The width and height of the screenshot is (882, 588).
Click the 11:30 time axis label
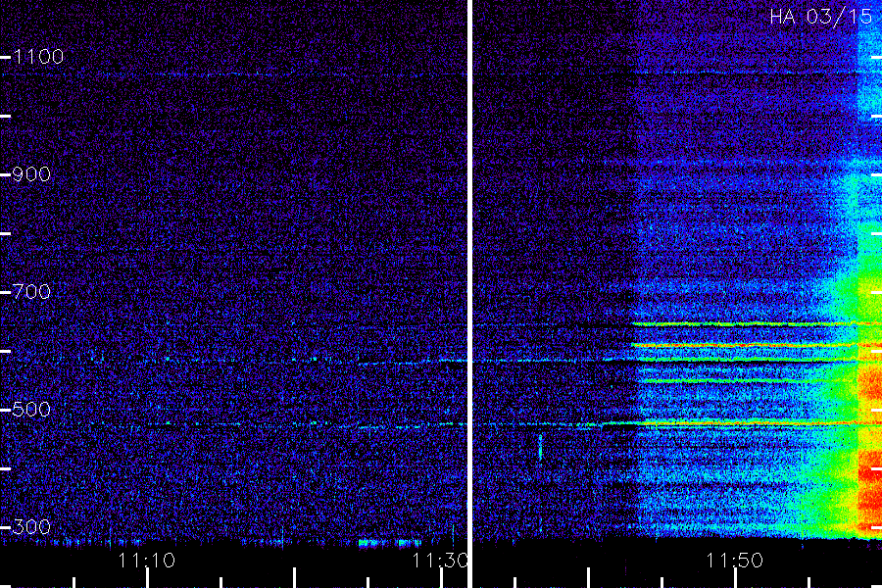[x=440, y=561]
